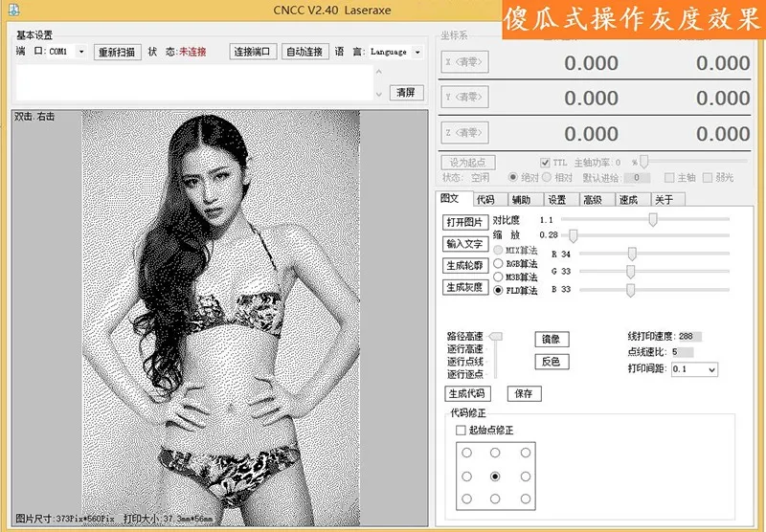Image resolution: width=766 pixels, height=532 pixels.
Task: Select the bottom-left start point radio
Action: pos(466,499)
